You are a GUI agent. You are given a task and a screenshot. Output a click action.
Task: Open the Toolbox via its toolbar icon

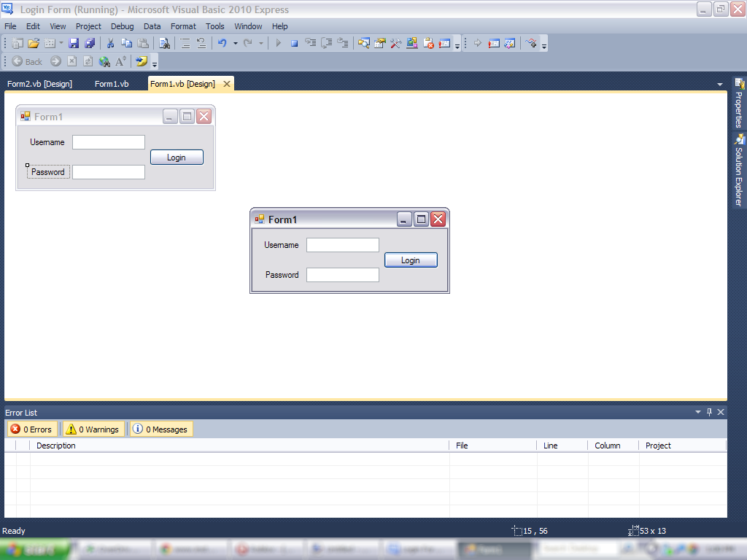click(395, 43)
